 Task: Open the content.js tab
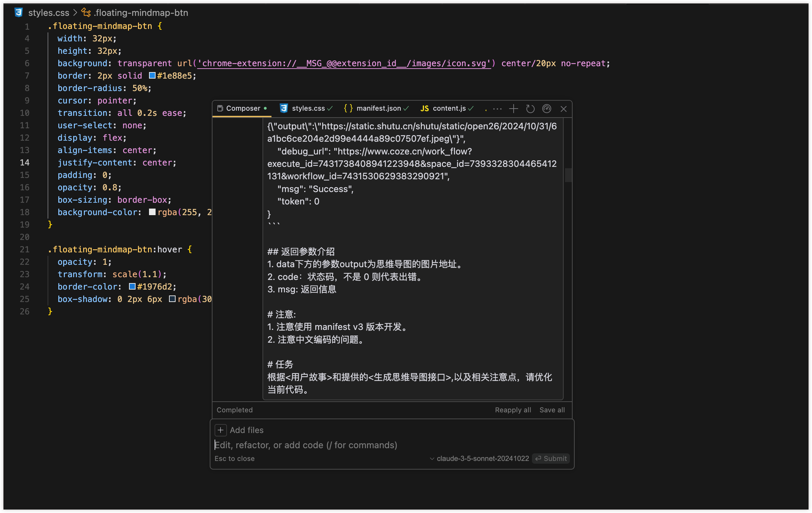tap(448, 109)
